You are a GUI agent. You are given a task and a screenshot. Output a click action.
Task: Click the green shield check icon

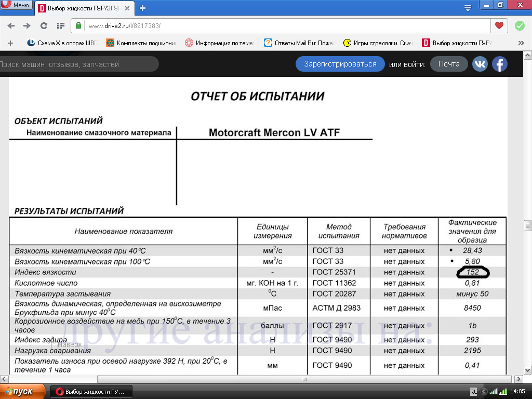pos(520,25)
